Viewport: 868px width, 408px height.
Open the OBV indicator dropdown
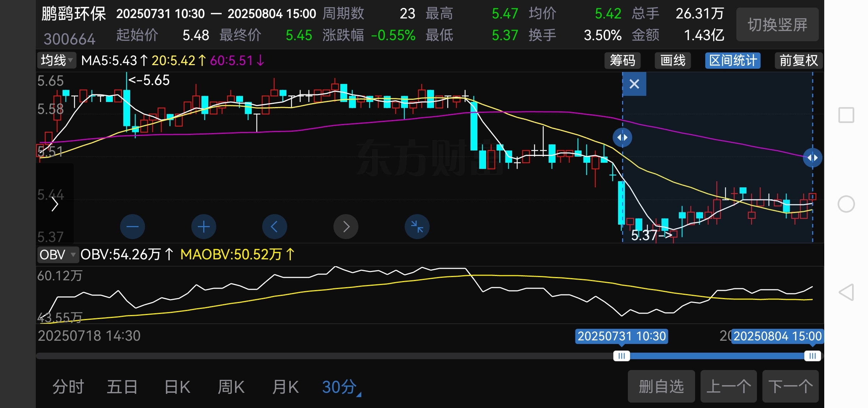tap(58, 255)
